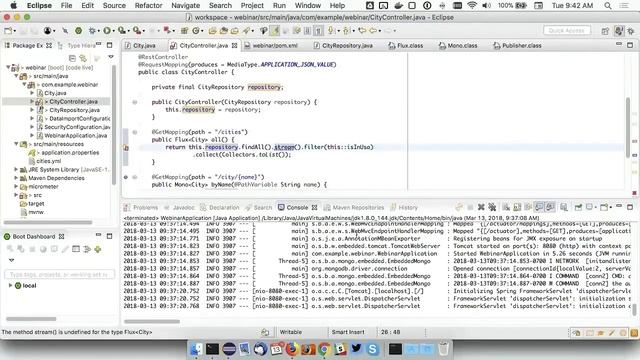Expand the Maven Dependencies node
640x360 pixels.
click(16, 178)
